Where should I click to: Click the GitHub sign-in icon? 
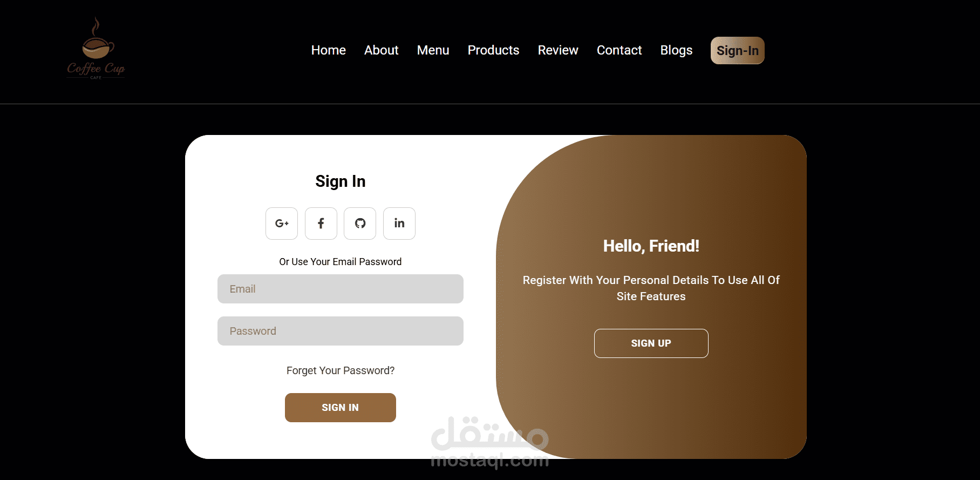click(360, 224)
